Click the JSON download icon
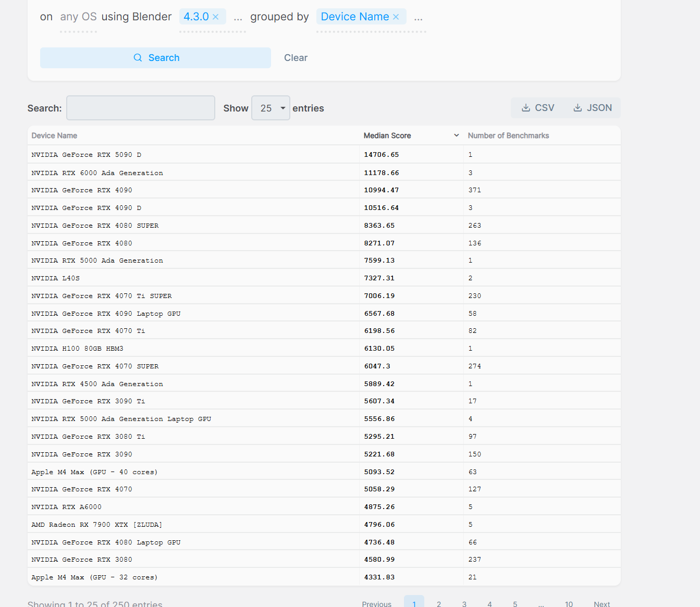 coord(578,108)
